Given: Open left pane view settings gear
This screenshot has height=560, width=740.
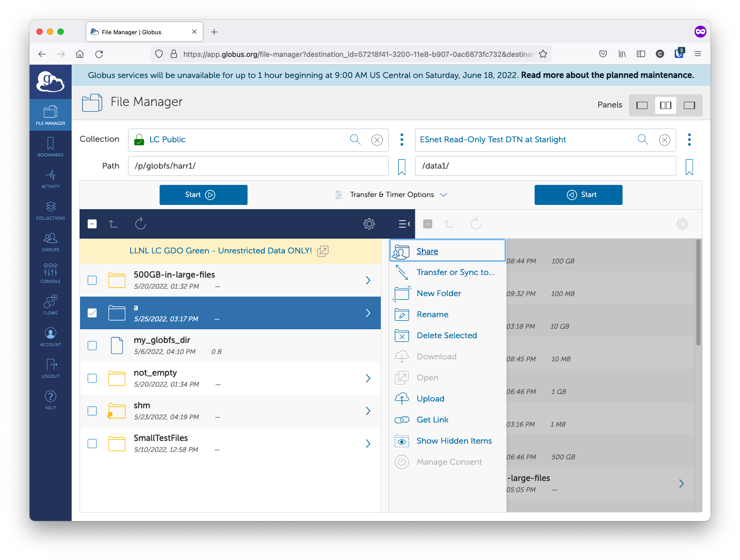Looking at the screenshot, I should [x=369, y=224].
